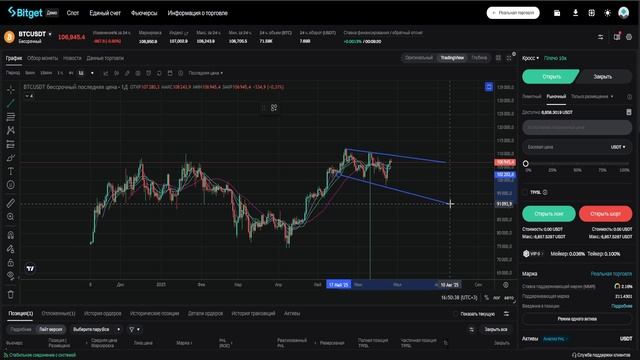640x360 pixels.
Task: Open the pattern drawing tools
Action: pos(11,130)
